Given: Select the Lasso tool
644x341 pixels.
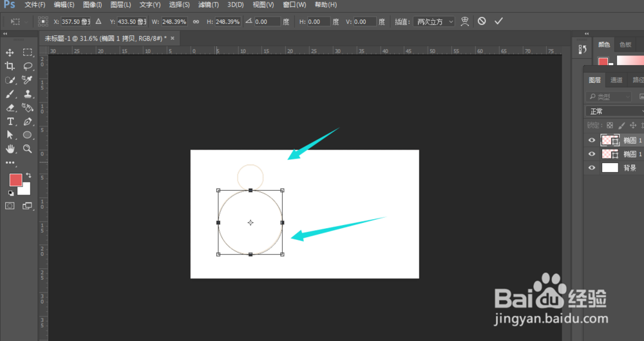Looking at the screenshot, I should point(28,66).
